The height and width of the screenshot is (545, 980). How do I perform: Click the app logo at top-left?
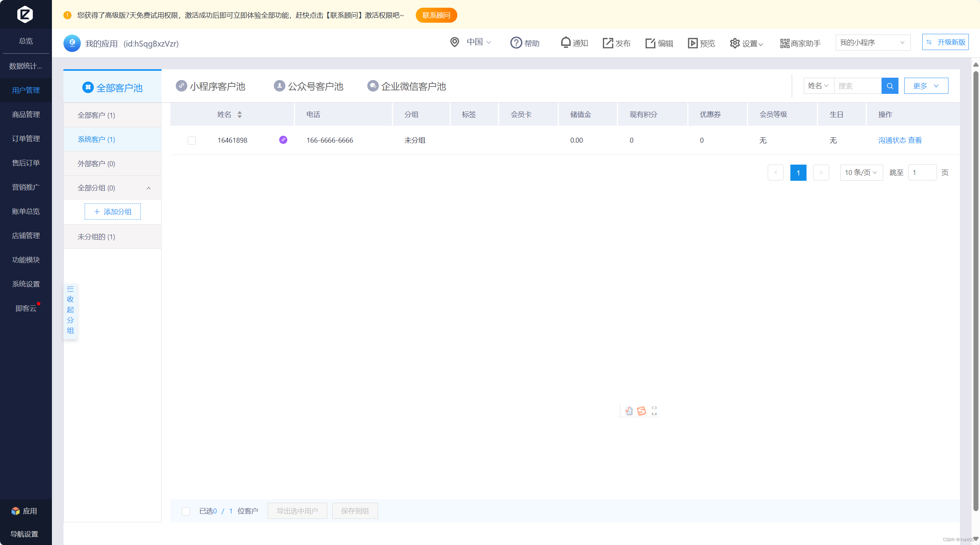[x=25, y=14]
